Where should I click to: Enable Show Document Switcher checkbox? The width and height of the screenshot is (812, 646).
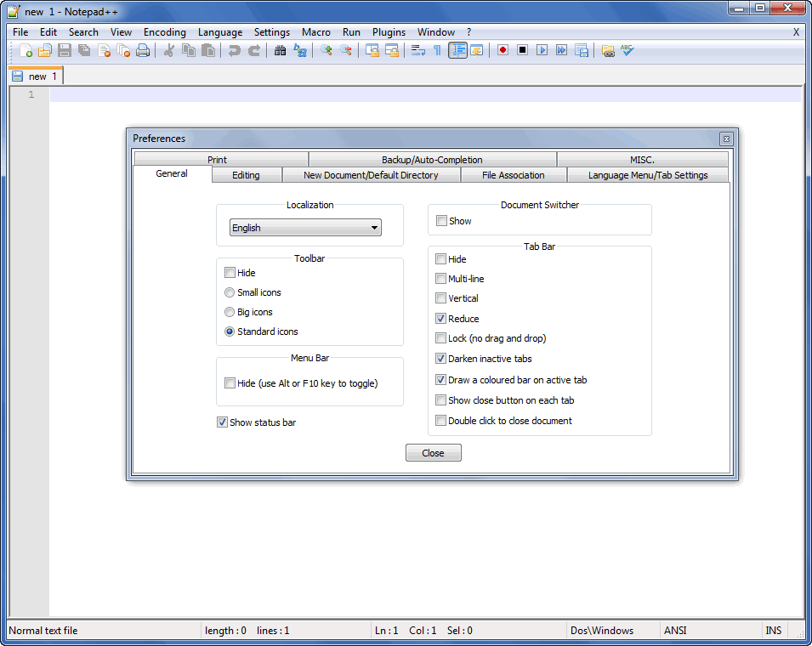441,221
